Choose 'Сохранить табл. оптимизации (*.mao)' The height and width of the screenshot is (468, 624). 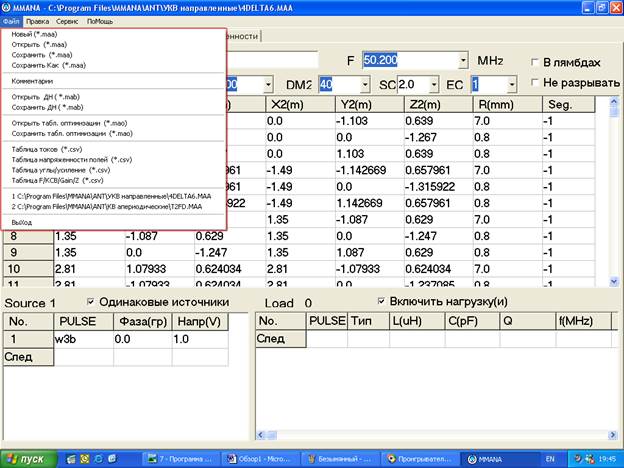pos(72,134)
